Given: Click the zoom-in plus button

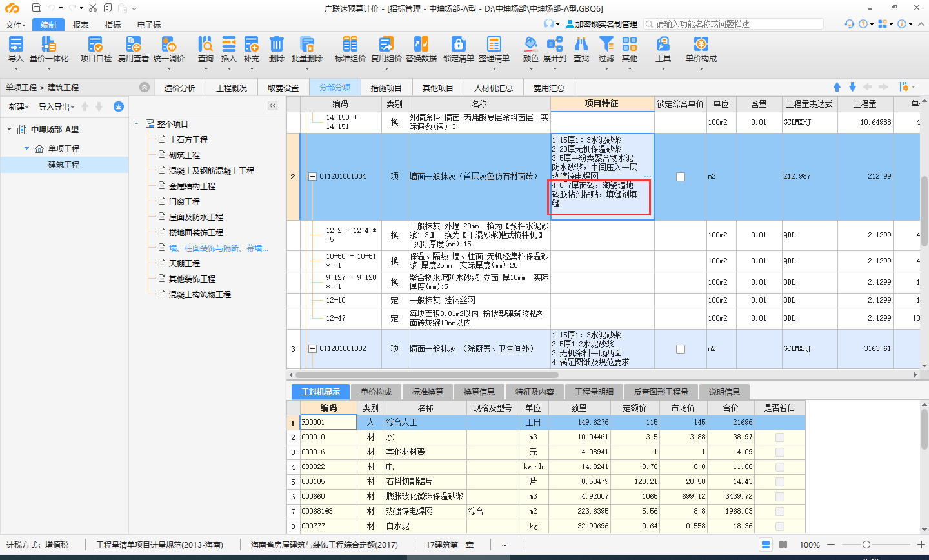Looking at the screenshot, I should point(921,545).
